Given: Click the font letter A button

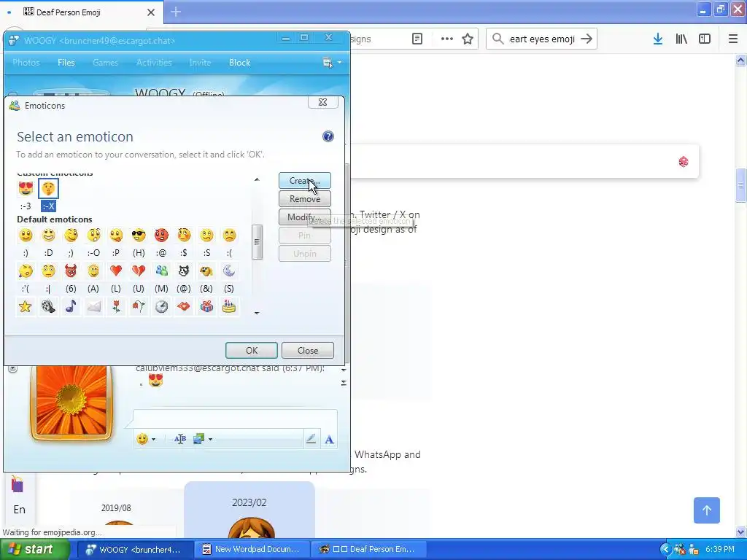Looking at the screenshot, I should (x=329, y=440).
